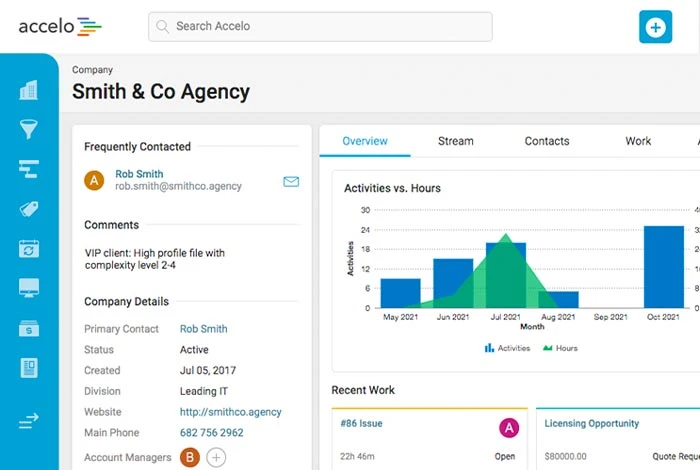Click the Oct 2021 activities bar
The width and height of the screenshot is (700, 470).
pyautogui.click(x=664, y=267)
